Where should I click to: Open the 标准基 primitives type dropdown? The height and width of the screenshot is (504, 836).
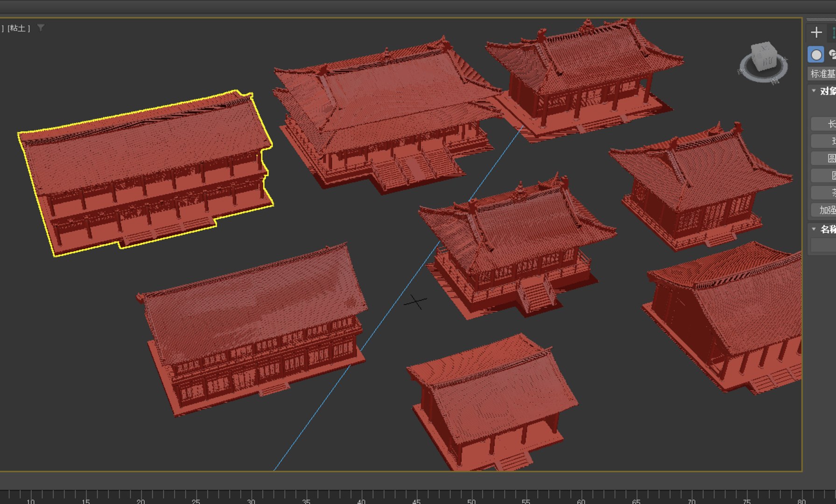[822, 74]
